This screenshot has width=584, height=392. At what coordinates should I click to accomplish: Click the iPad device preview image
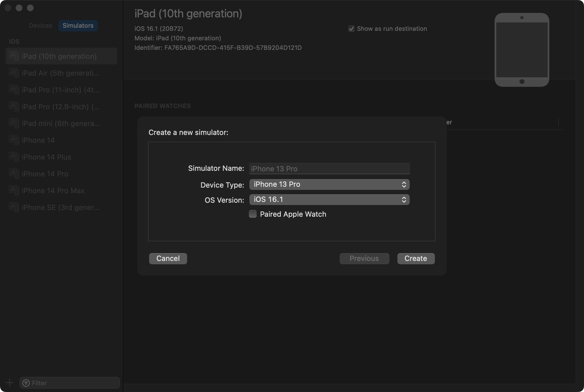coord(521,50)
